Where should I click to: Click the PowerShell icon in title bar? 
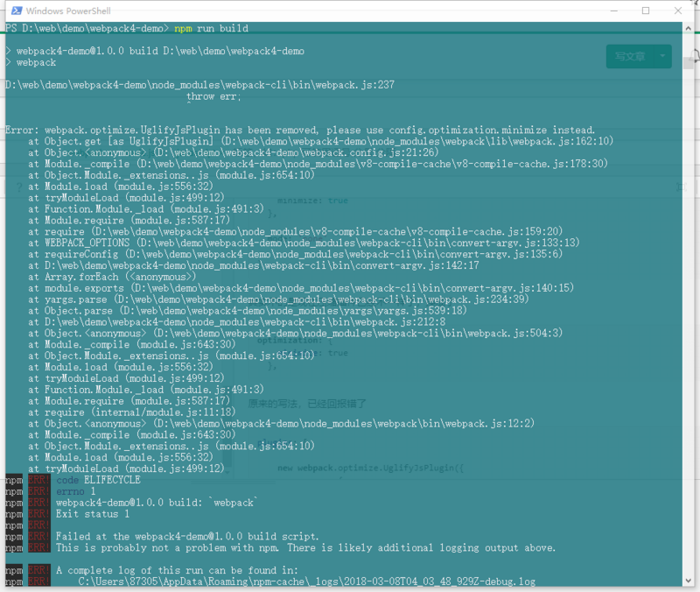[x=17, y=11]
